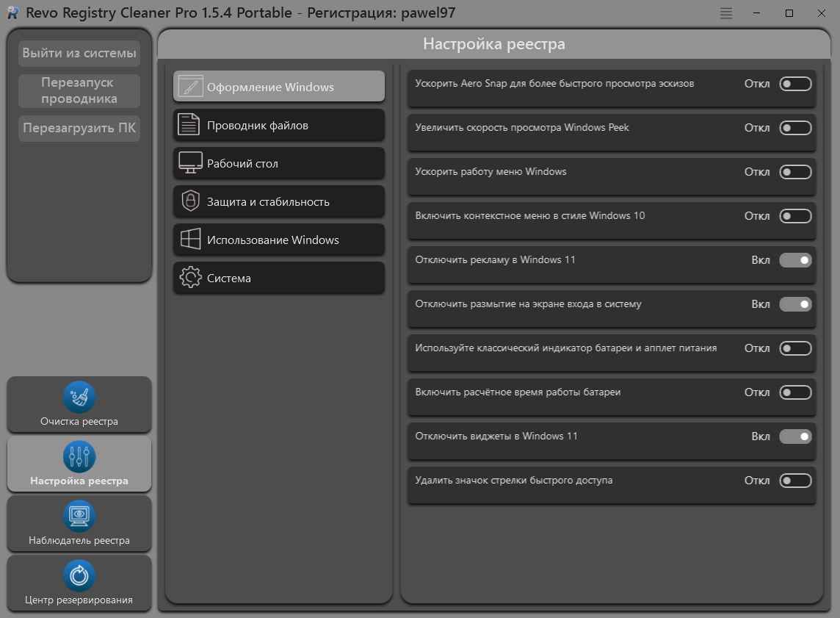Image resolution: width=840 pixels, height=618 pixels.
Task: Click text Удалить значок стрелки быстрого доступа
Action: pyautogui.click(x=514, y=481)
